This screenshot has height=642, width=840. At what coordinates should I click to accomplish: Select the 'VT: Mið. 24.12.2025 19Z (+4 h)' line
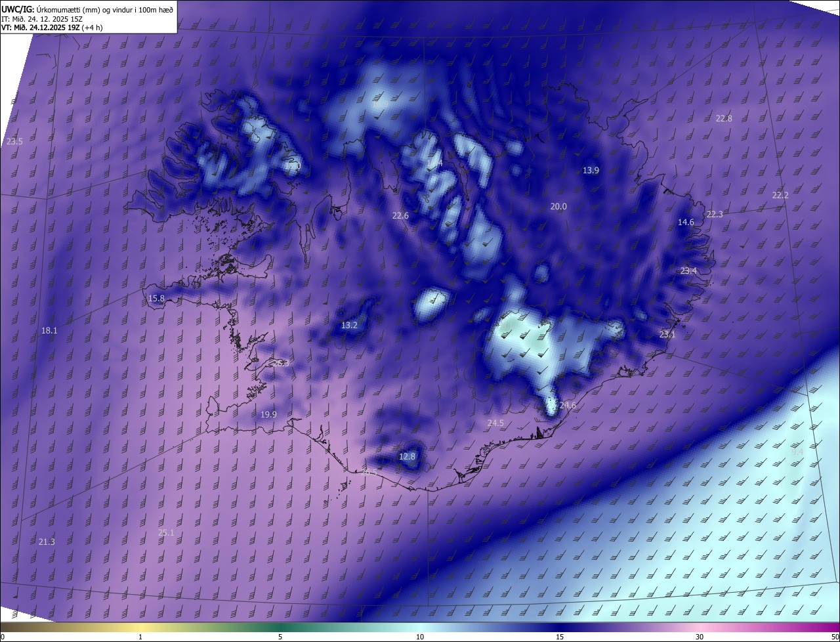coord(51,28)
